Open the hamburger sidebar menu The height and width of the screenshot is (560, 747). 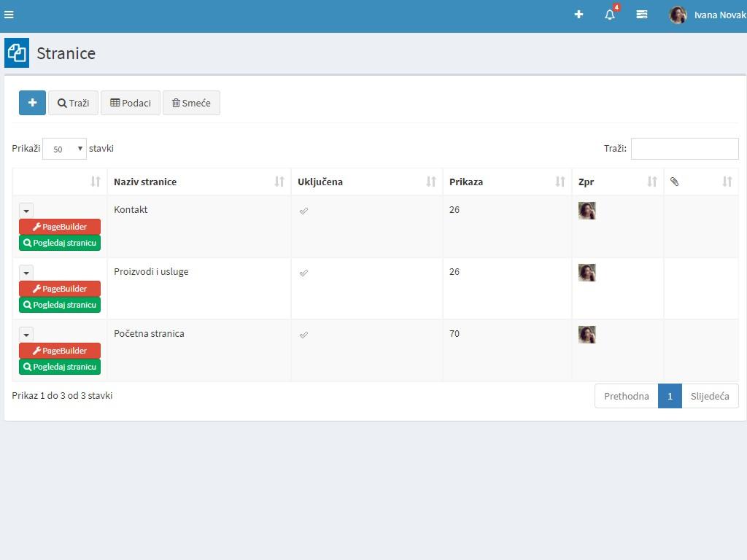coord(9,15)
